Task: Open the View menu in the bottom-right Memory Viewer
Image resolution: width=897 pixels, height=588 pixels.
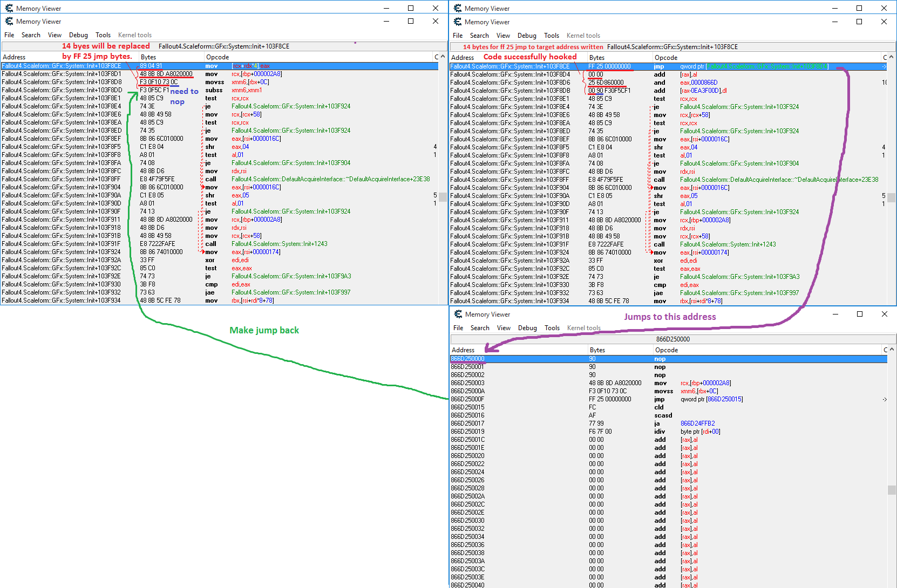Action: (504, 328)
